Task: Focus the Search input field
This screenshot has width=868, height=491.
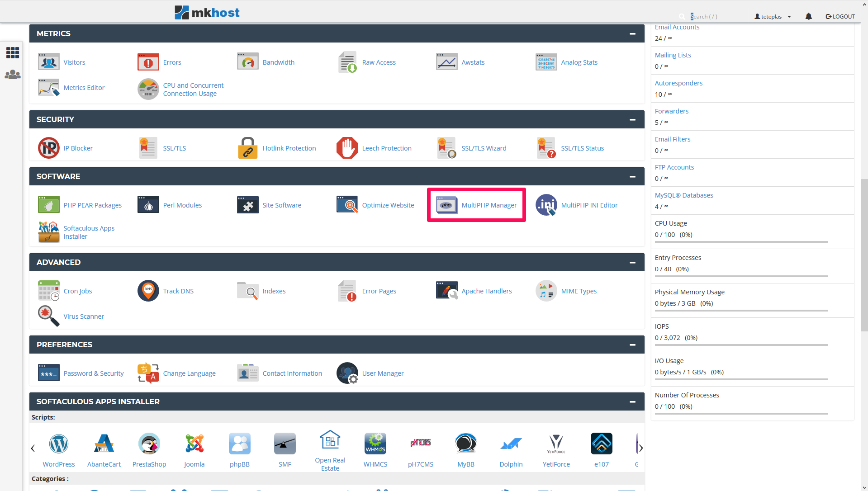Action: tap(717, 17)
